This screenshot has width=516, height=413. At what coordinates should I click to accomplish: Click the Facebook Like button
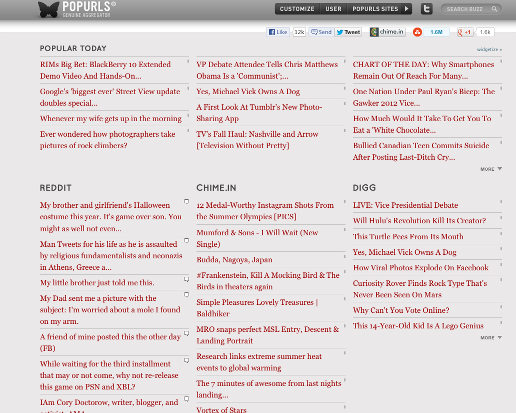coord(278,32)
